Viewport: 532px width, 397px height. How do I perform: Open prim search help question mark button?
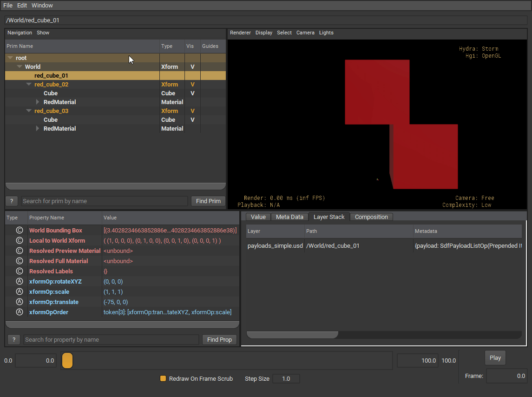coord(12,201)
